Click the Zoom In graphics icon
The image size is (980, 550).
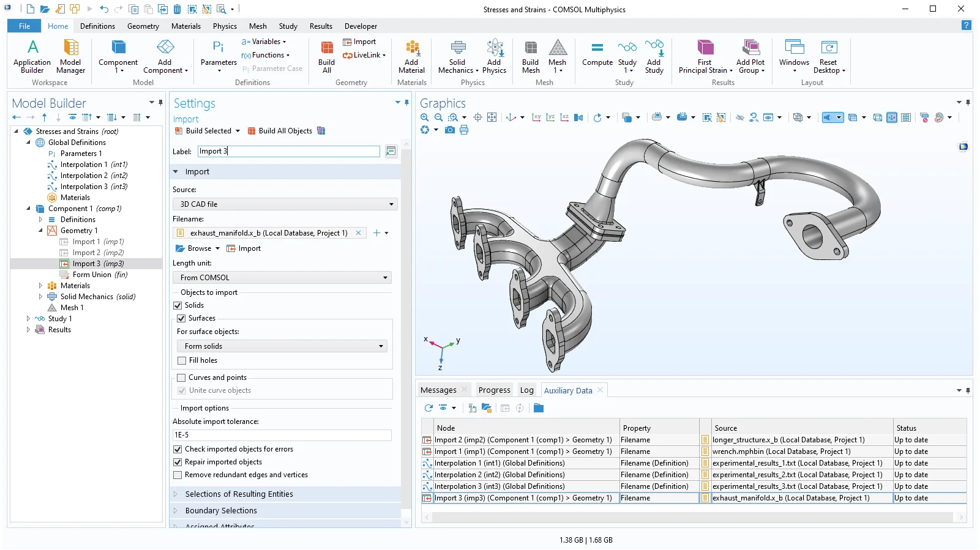[x=424, y=117]
